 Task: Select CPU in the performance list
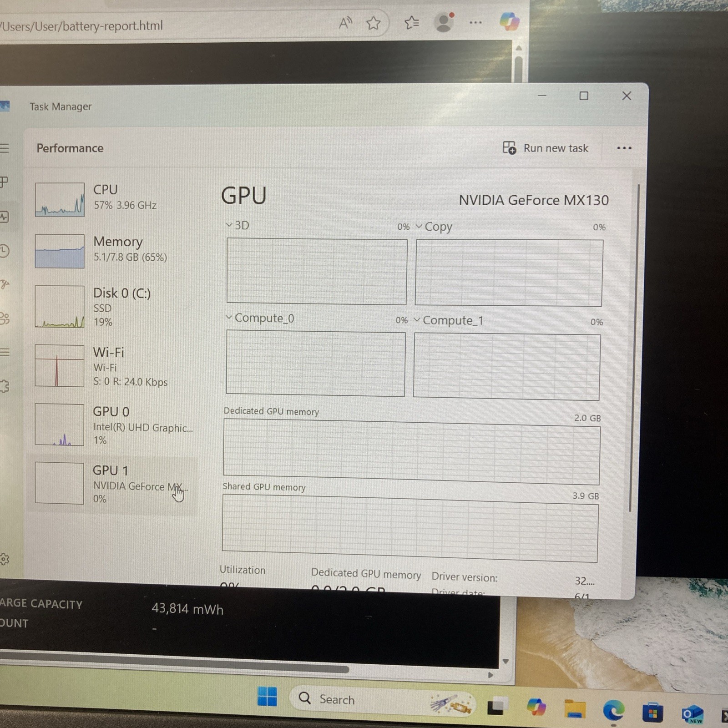tap(114, 199)
